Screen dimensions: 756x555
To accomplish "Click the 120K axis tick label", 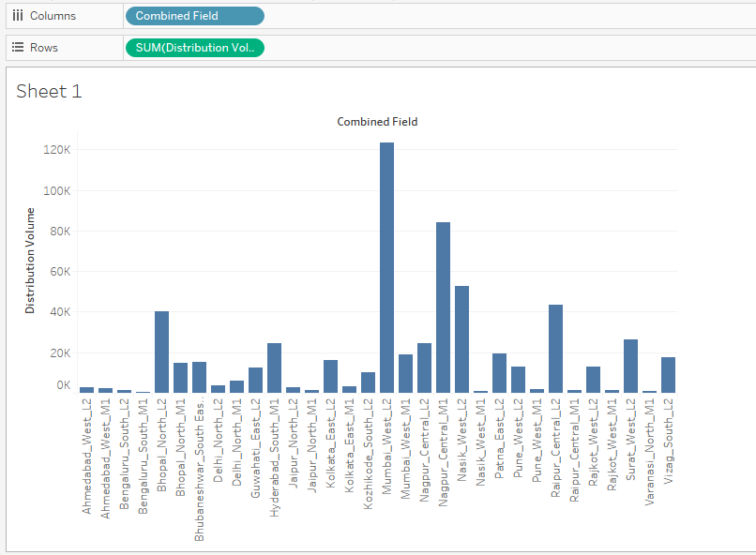I will [57, 150].
